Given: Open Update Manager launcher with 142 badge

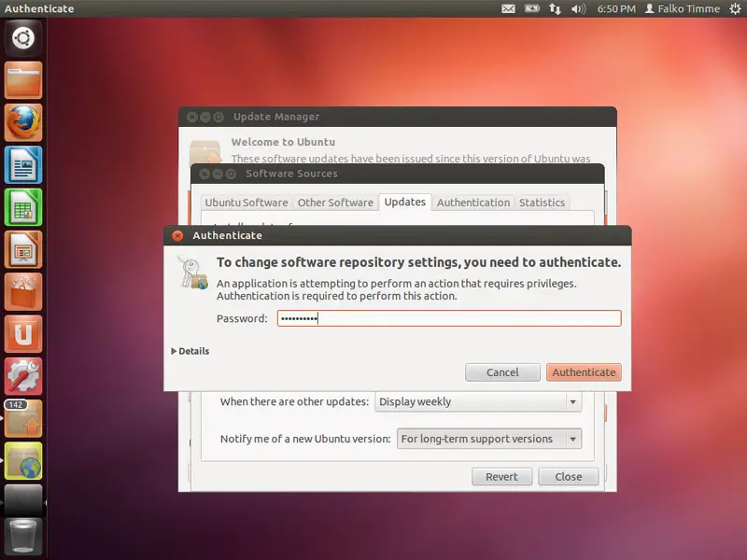Looking at the screenshot, I should (x=22, y=418).
